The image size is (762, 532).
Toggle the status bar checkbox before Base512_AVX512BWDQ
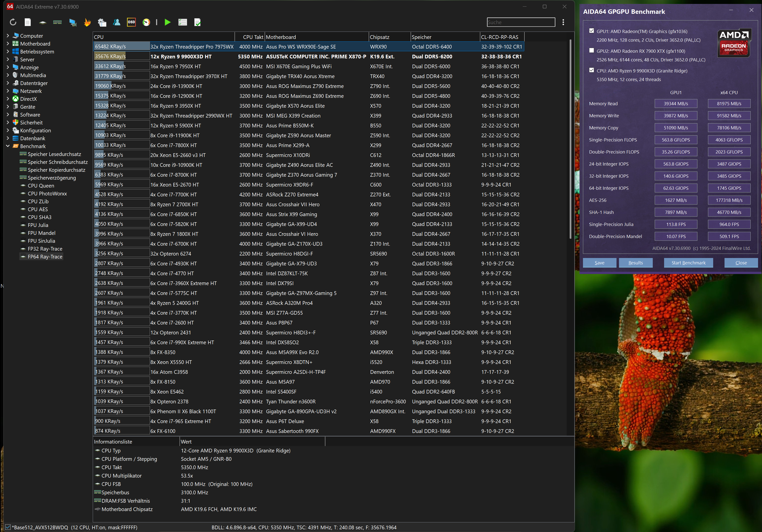pyautogui.click(x=8, y=527)
